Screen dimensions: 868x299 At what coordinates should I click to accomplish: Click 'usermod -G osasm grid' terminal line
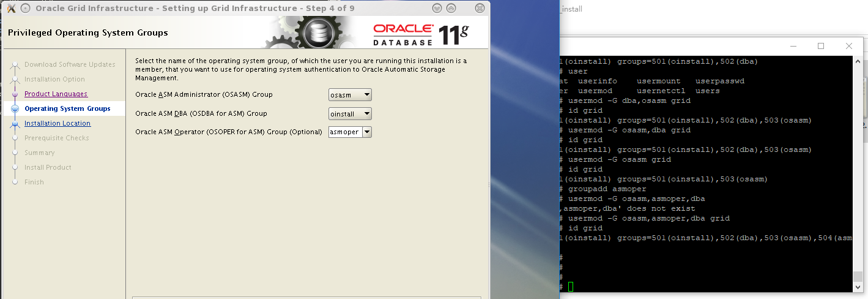[619, 159]
